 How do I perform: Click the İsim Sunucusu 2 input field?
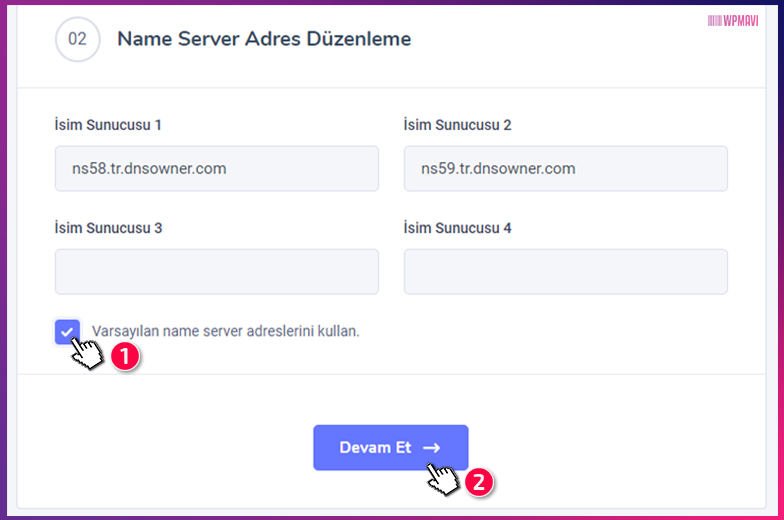pos(566,168)
